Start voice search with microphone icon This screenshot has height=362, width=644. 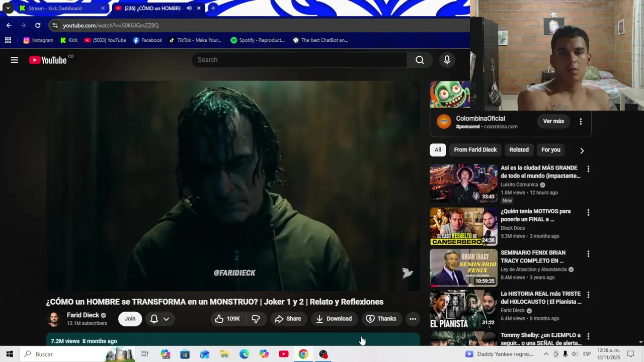click(x=447, y=60)
